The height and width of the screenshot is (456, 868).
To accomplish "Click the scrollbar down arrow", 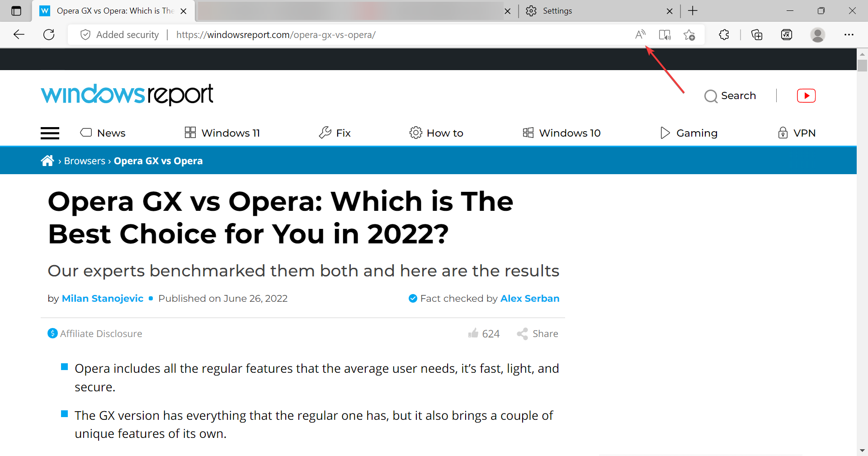I will tap(862, 451).
